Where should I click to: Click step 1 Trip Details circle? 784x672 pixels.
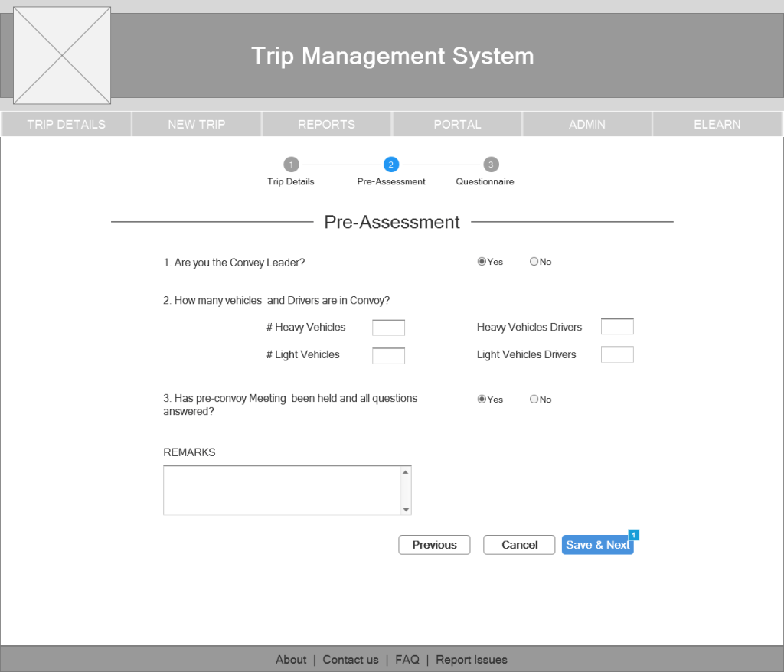click(x=291, y=165)
